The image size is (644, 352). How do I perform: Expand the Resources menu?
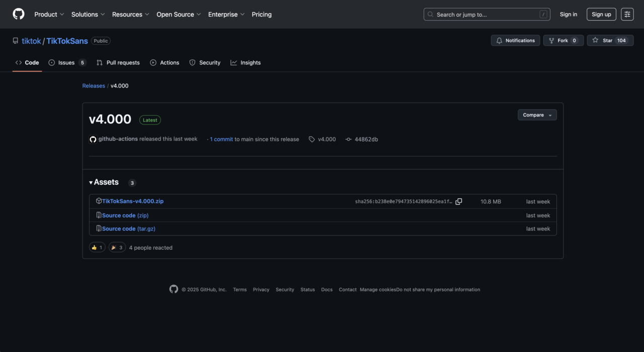coord(131,15)
